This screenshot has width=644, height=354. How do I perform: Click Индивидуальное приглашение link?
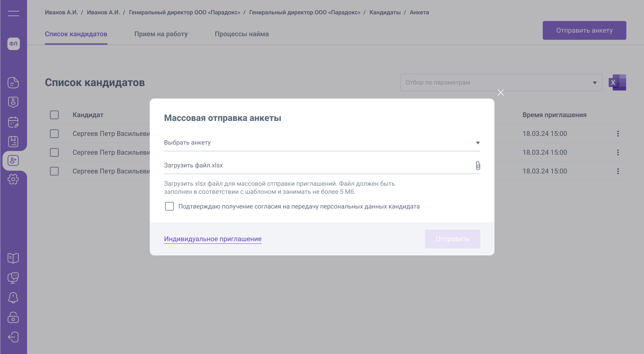(x=213, y=239)
